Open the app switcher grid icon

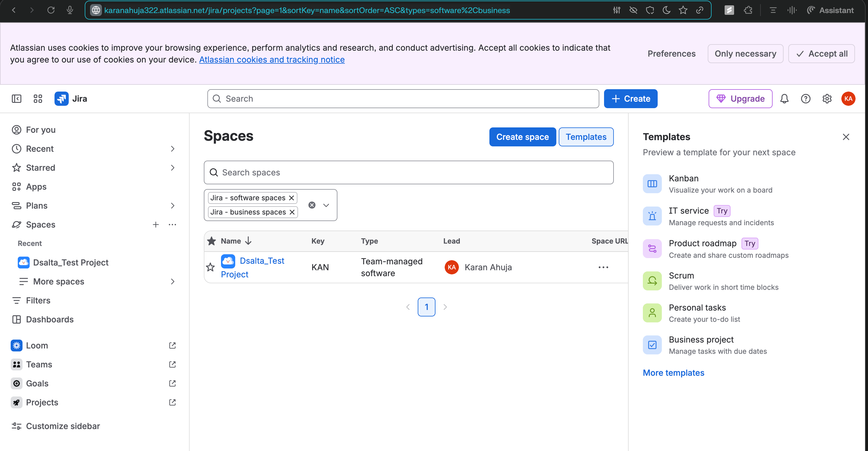[x=38, y=99]
